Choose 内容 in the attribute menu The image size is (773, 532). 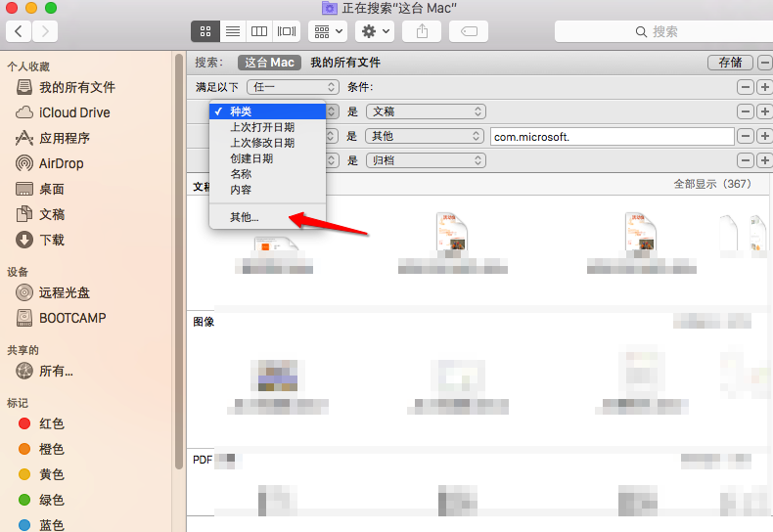pyautogui.click(x=267, y=190)
